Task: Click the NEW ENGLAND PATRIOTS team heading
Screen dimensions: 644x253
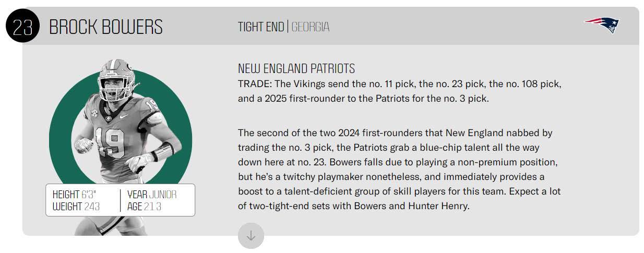Action: click(x=296, y=68)
